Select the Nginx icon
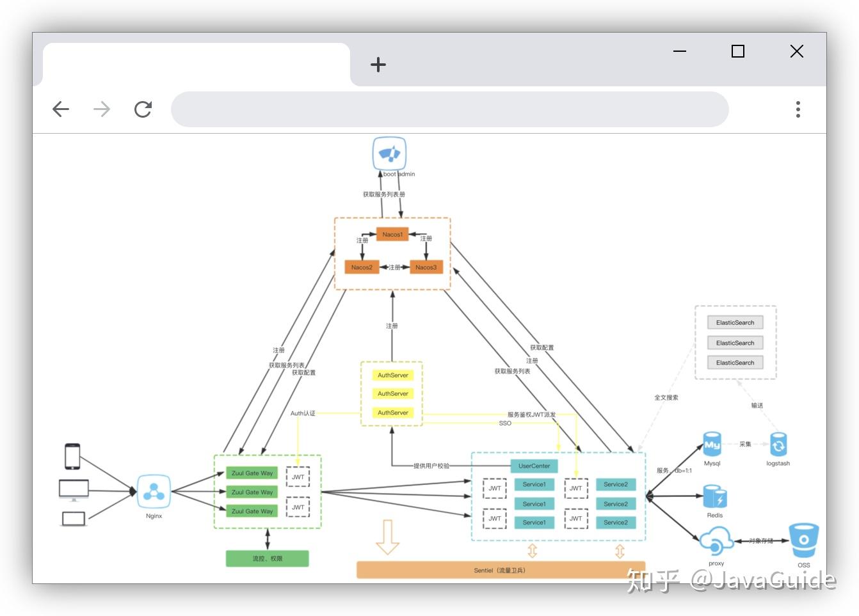The image size is (859, 616). tap(153, 493)
